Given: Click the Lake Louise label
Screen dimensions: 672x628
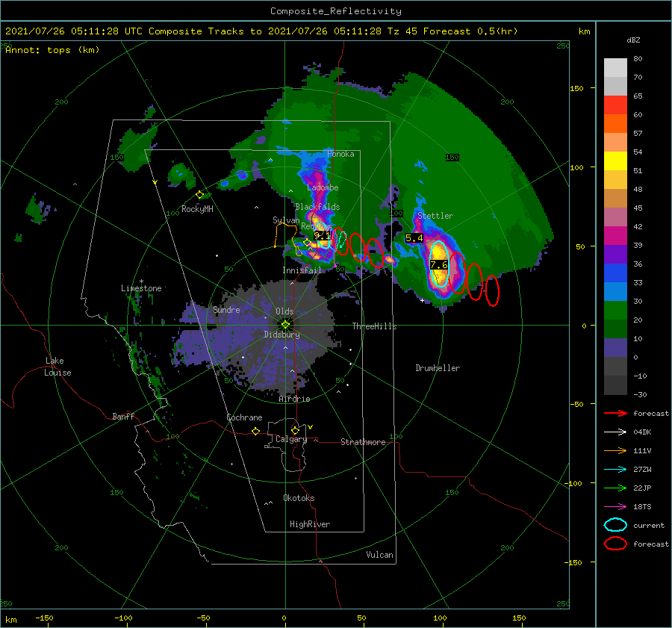Looking at the screenshot, I should tap(57, 367).
